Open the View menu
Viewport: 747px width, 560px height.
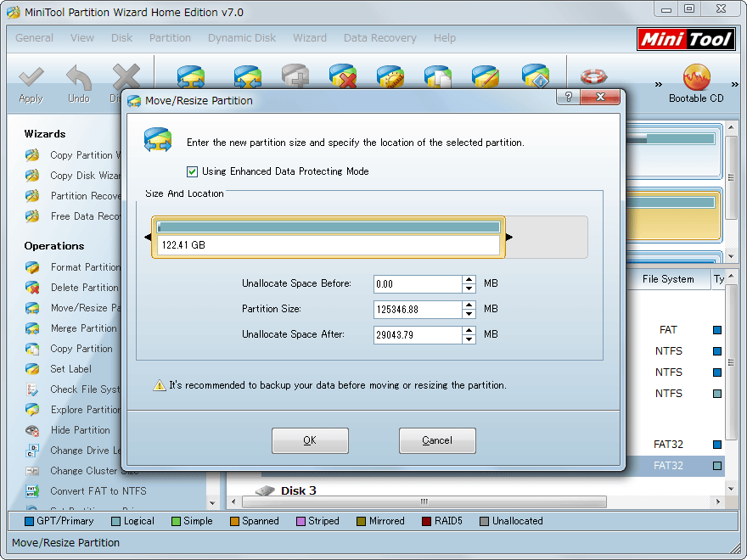[82, 38]
